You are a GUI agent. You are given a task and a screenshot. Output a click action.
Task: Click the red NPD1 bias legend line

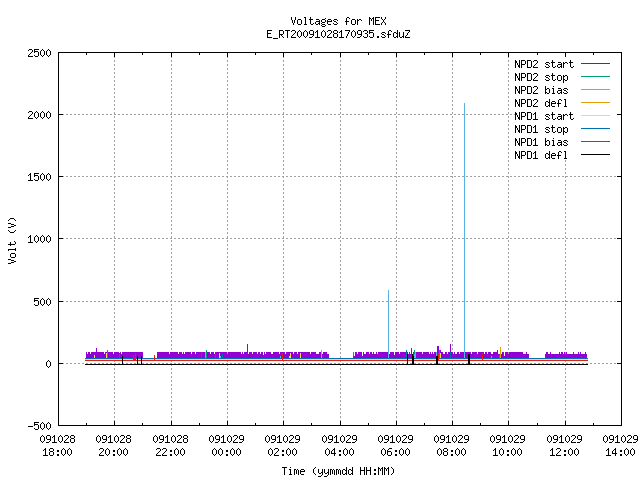596,142
